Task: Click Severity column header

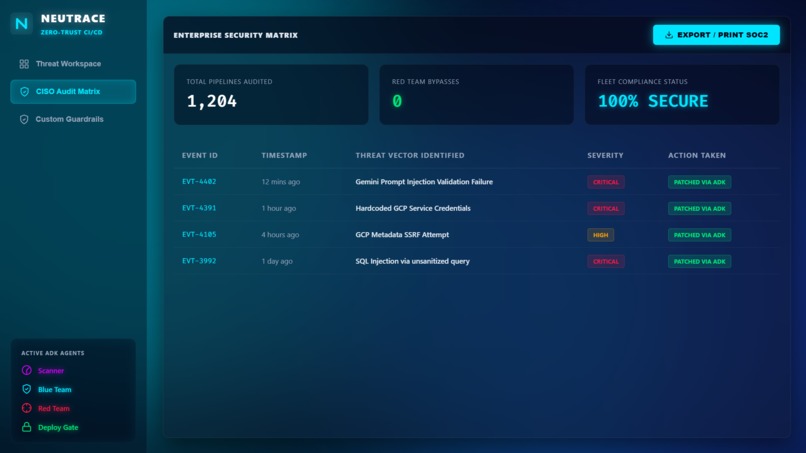Action: 606,155
